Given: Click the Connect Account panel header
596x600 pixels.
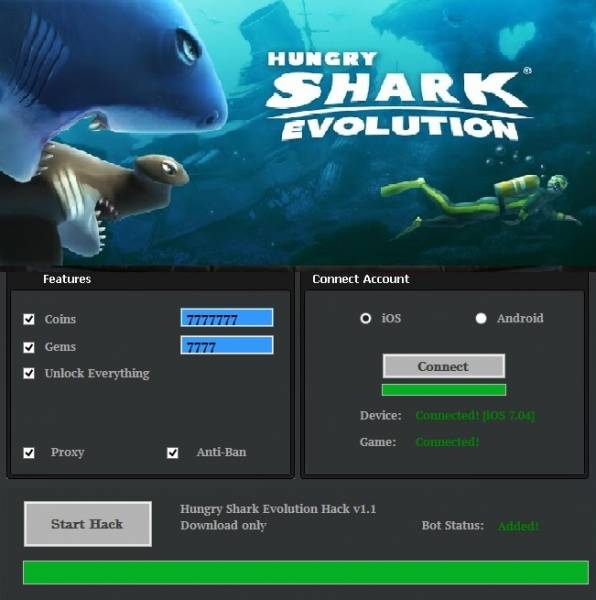Looking at the screenshot, I should (x=361, y=279).
